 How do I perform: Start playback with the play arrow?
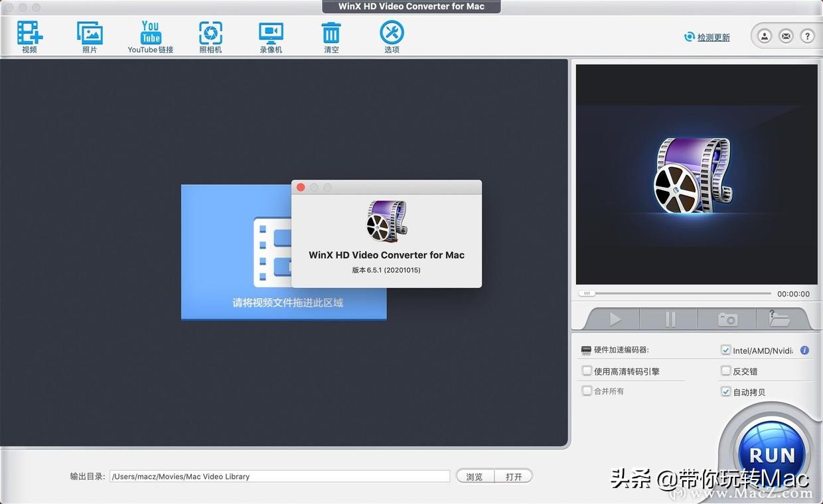(615, 319)
